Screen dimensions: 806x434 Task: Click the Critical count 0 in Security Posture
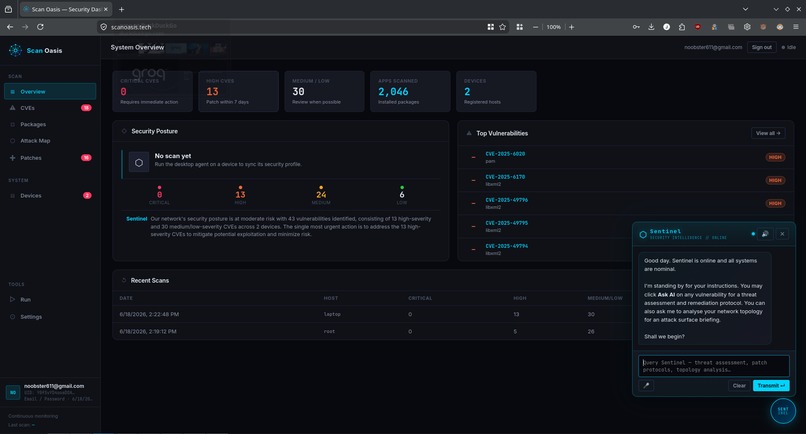159,194
